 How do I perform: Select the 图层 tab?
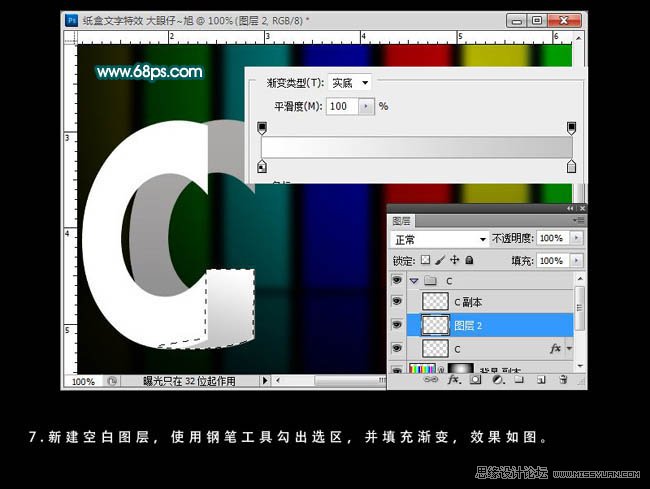tap(401, 221)
